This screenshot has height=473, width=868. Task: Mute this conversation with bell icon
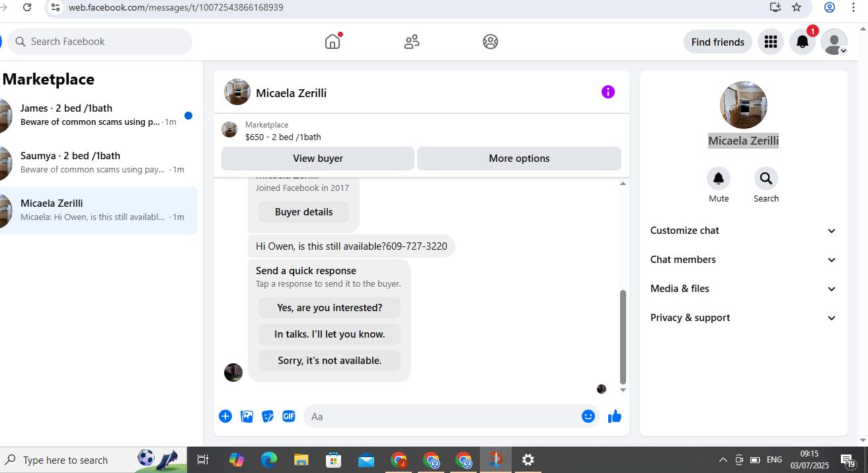coord(719,178)
